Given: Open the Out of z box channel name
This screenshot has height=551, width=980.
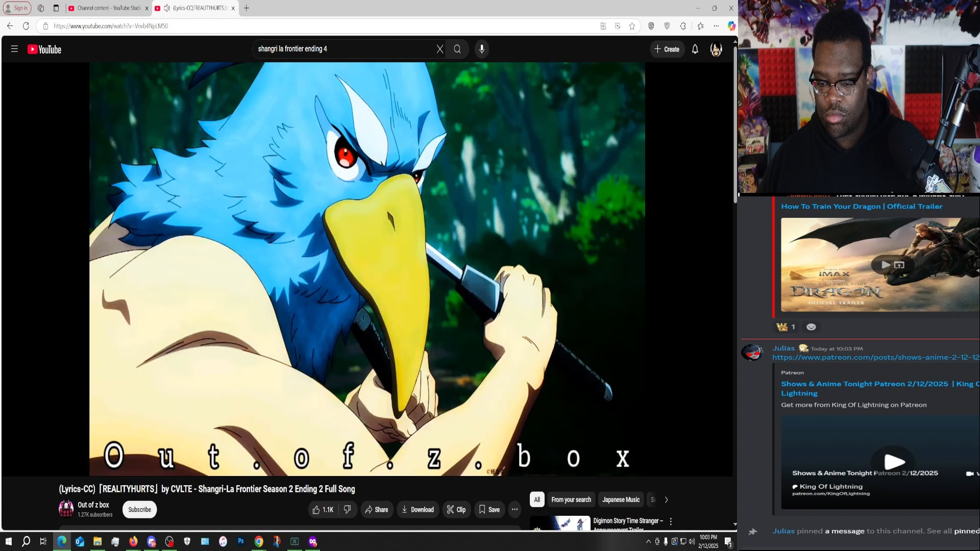Looking at the screenshot, I should tap(93, 505).
